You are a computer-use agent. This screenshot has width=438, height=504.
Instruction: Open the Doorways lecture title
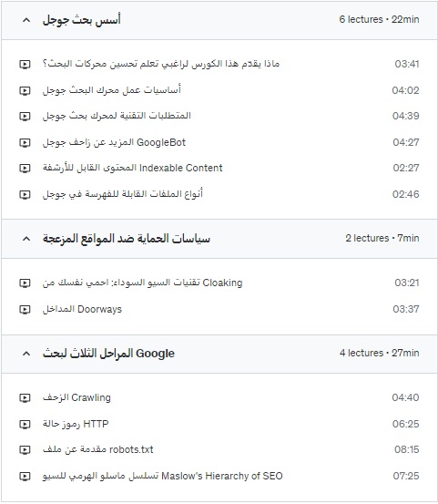(x=82, y=309)
